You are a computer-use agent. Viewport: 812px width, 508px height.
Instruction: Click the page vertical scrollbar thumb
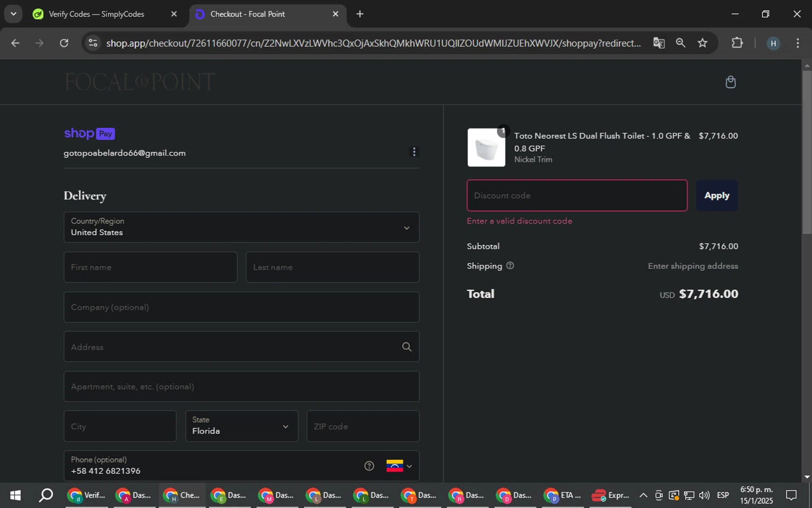(807, 152)
